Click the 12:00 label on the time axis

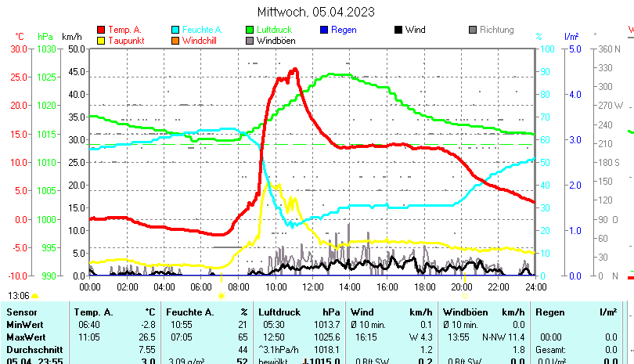pyautogui.click(x=312, y=287)
